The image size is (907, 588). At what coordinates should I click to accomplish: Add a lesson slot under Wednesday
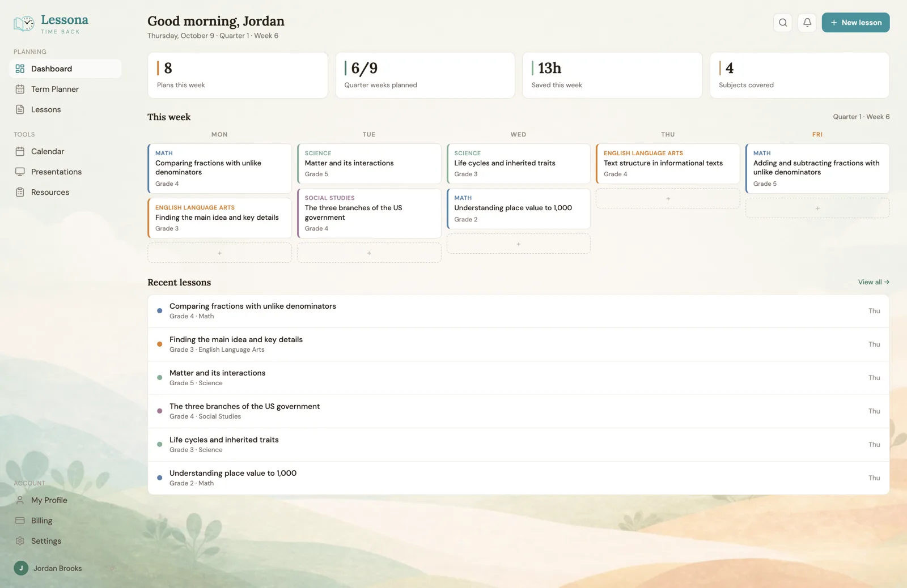coord(519,244)
